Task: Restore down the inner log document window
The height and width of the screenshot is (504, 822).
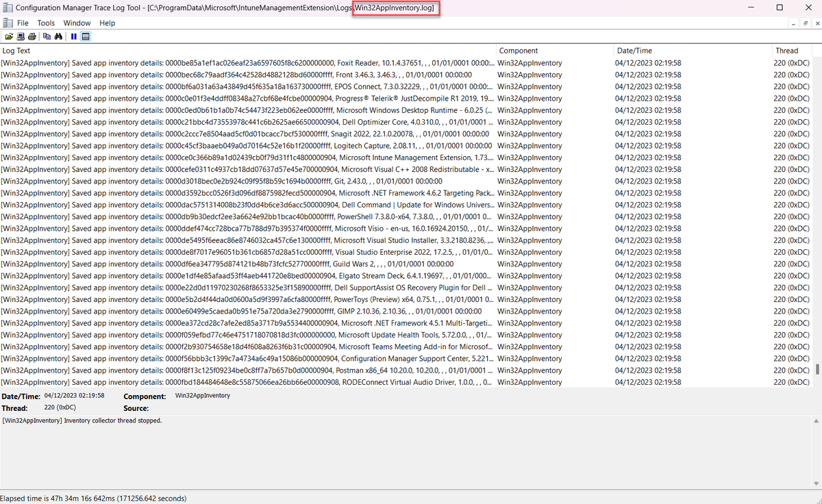Action: pyautogui.click(x=805, y=23)
